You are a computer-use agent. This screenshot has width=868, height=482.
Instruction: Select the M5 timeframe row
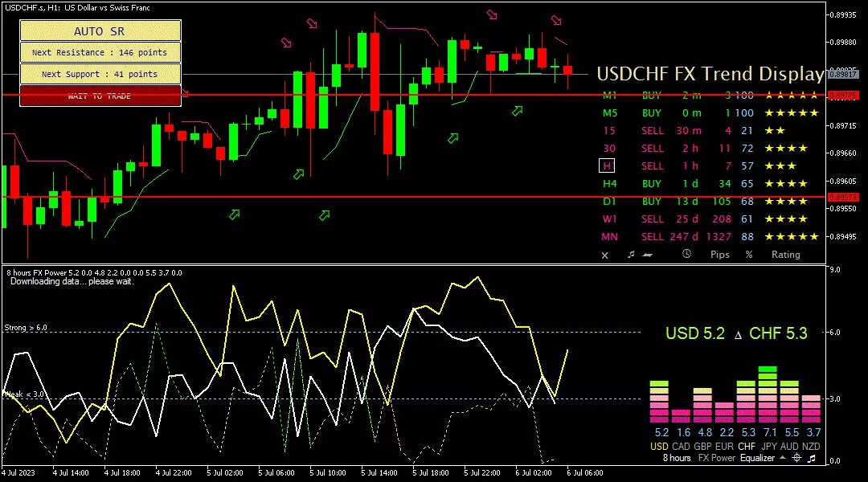[x=709, y=113]
